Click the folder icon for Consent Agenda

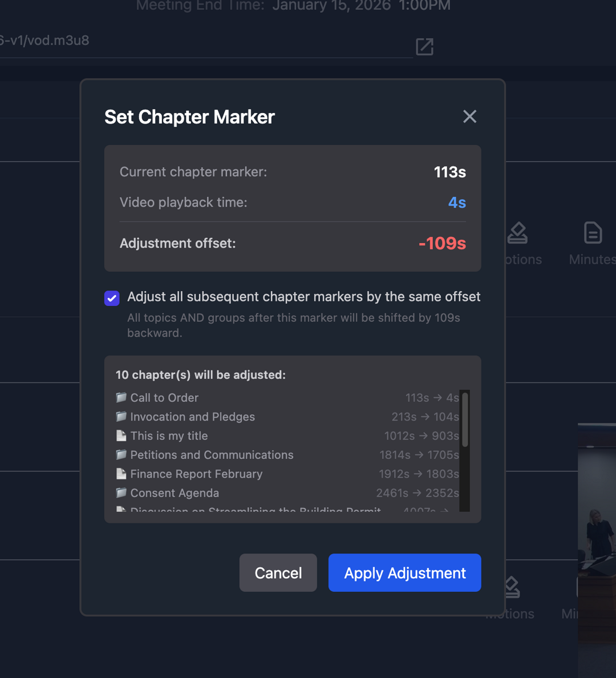(x=121, y=493)
